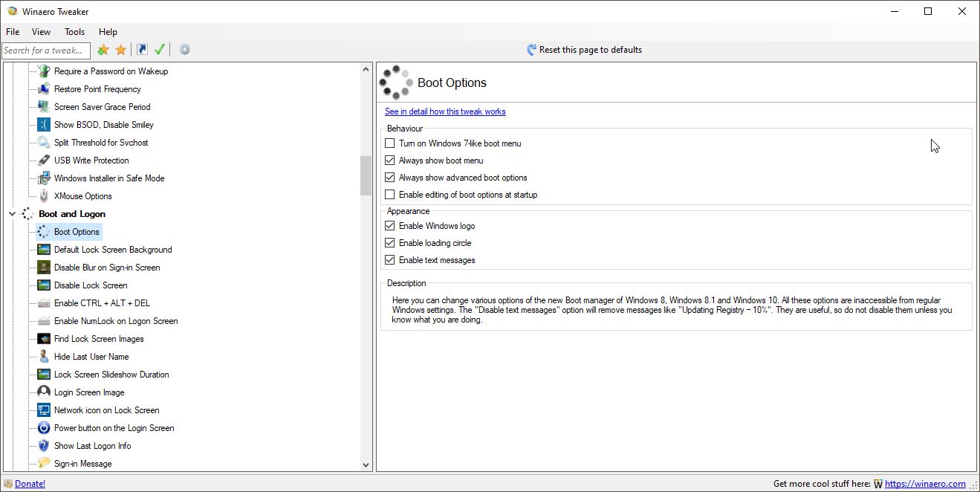Click the Windows Installer in Safe Mode icon

click(x=44, y=178)
